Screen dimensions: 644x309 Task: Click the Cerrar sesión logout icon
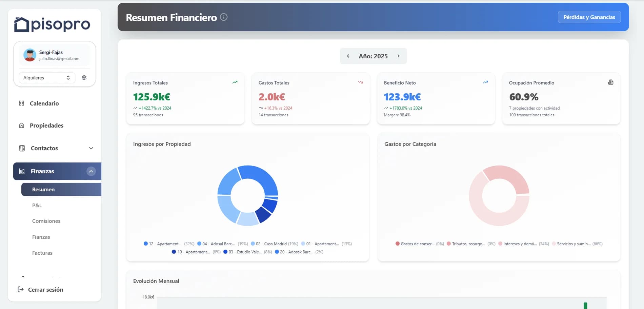click(x=21, y=289)
